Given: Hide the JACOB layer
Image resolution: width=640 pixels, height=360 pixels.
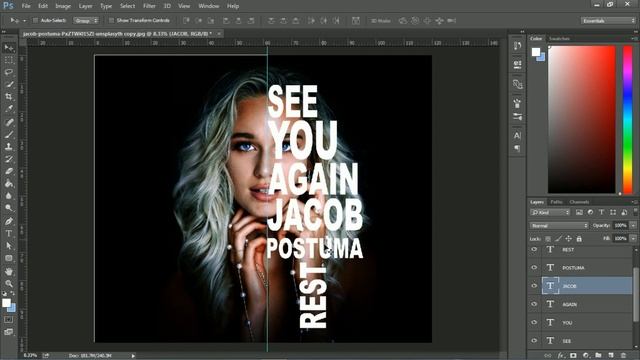Looking at the screenshot, I should coord(534,286).
